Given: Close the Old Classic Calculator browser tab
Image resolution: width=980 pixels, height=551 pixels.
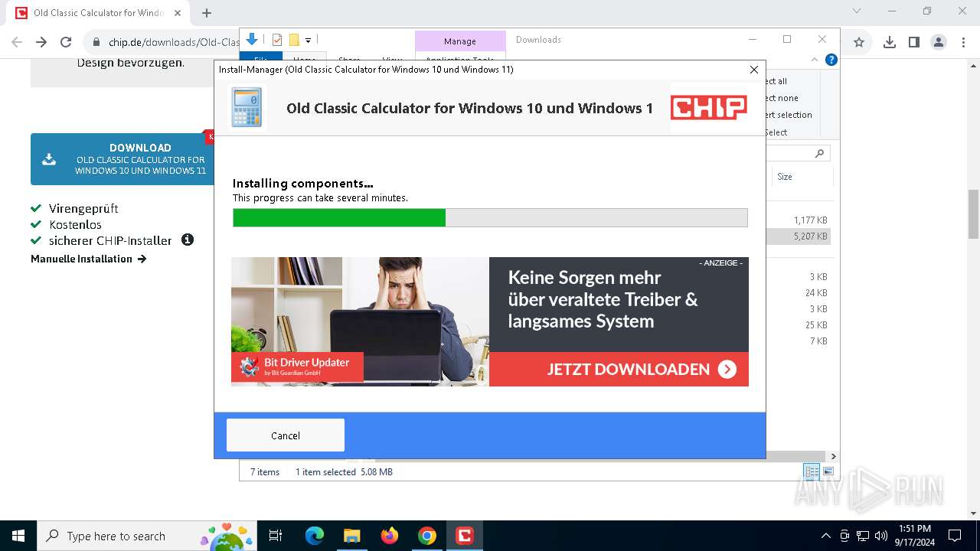Looking at the screenshot, I should [178, 13].
